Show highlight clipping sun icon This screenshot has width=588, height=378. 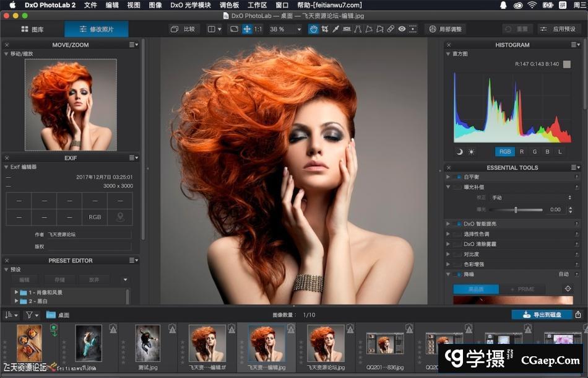(471, 152)
